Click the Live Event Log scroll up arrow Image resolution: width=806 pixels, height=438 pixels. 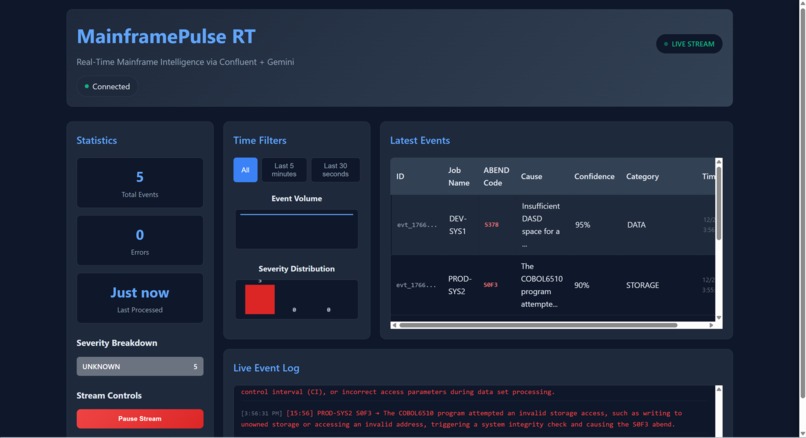tap(719, 390)
